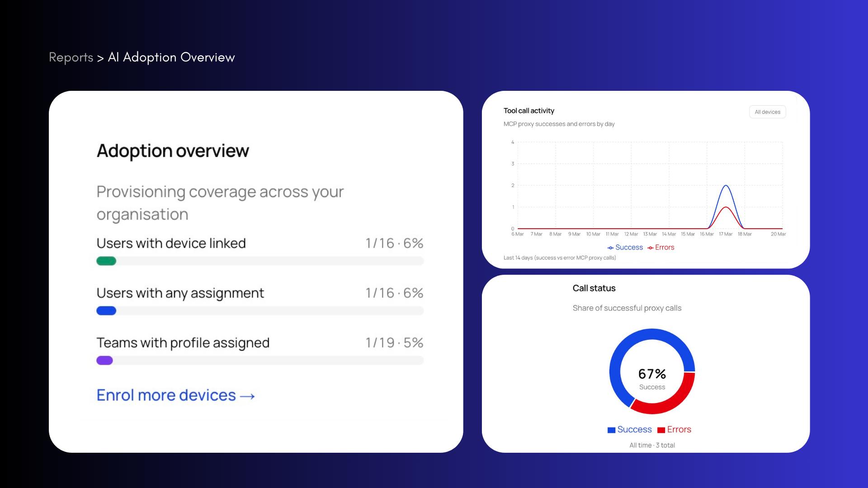Click the Enrol more devices link
Viewport: 868px width, 488px height.
tap(165, 395)
